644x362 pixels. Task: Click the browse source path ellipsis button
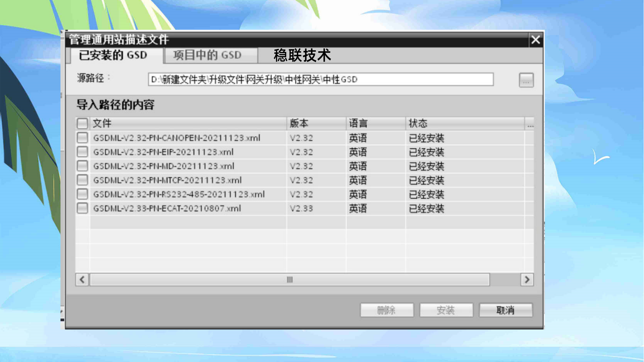526,80
